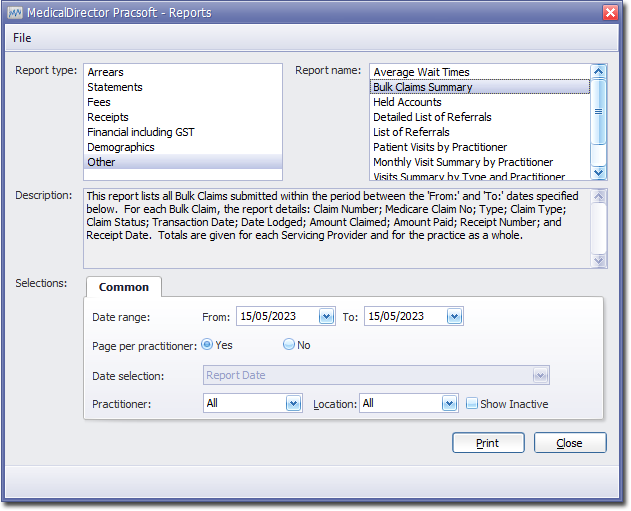Expand the Practitioner dropdown list
The width and height of the screenshot is (631, 511).
(x=293, y=404)
